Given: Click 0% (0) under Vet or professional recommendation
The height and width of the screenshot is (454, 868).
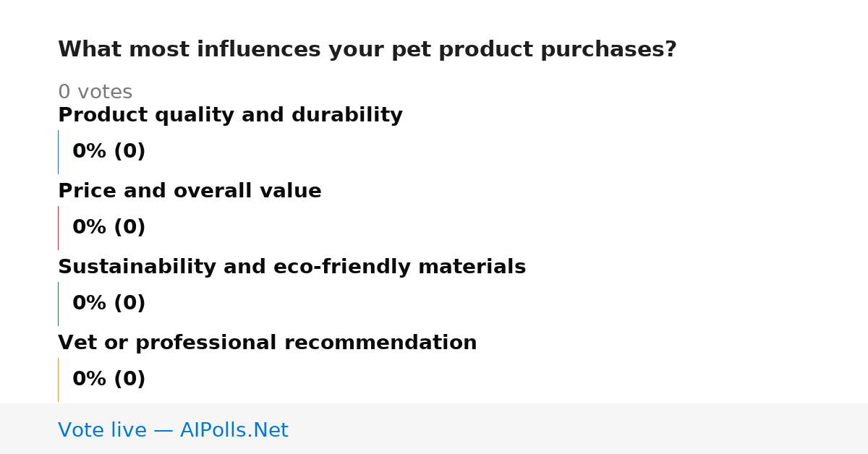Looking at the screenshot, I should pos(109,380).
